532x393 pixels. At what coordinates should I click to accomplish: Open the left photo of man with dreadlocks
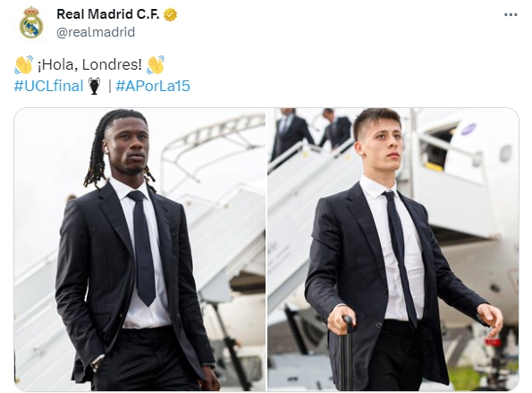[139, 249]
